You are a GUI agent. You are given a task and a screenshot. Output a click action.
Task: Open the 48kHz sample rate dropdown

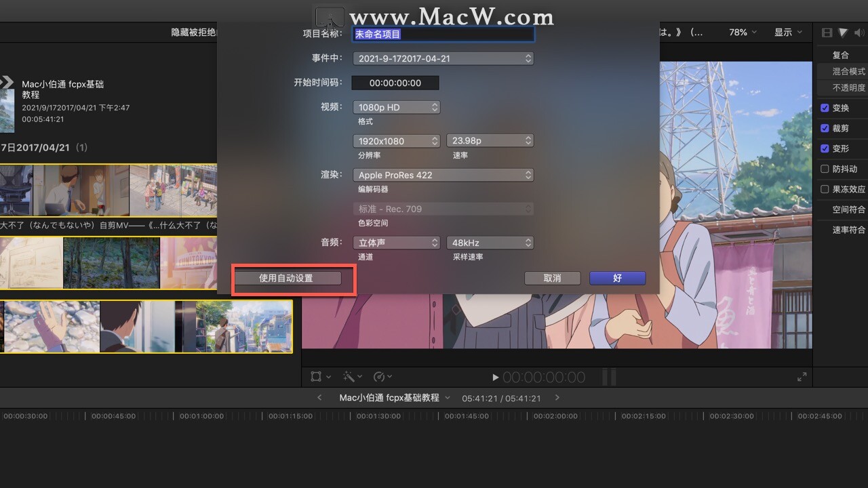coord(490,243)
